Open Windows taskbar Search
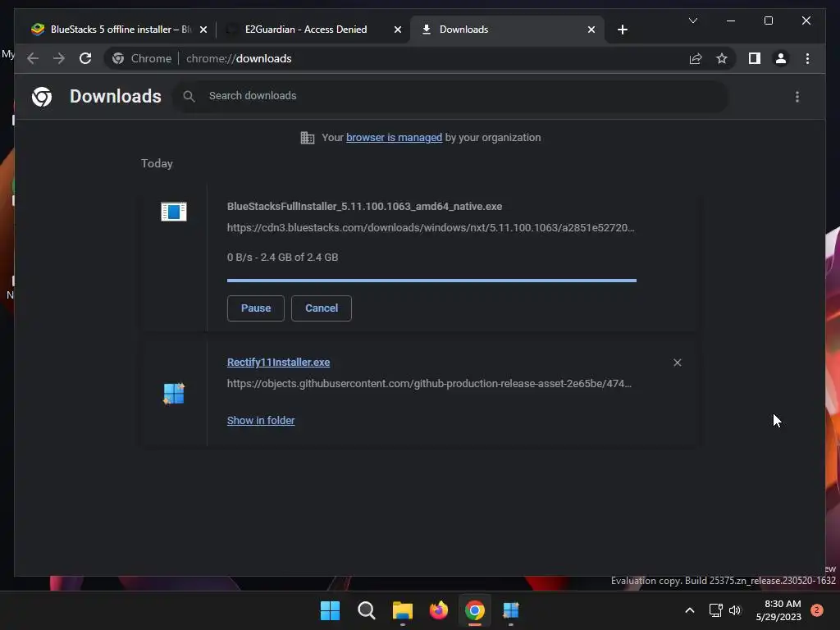 click(367, 610)
